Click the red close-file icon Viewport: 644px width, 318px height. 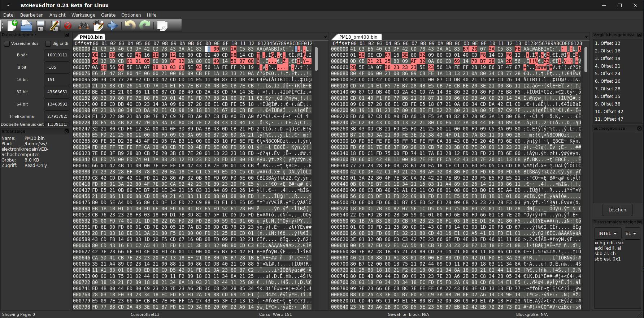(x=68, y=26)
